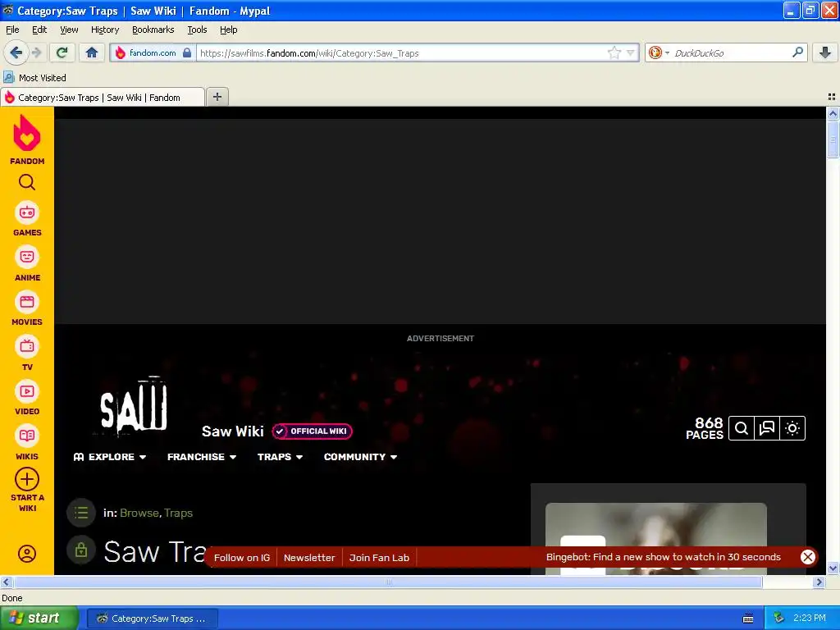Image resolution: width=840 pixels, height=630 pixels.
Task: Switch wiki theme with the sun icon
Action: click(x=793, y=428)
